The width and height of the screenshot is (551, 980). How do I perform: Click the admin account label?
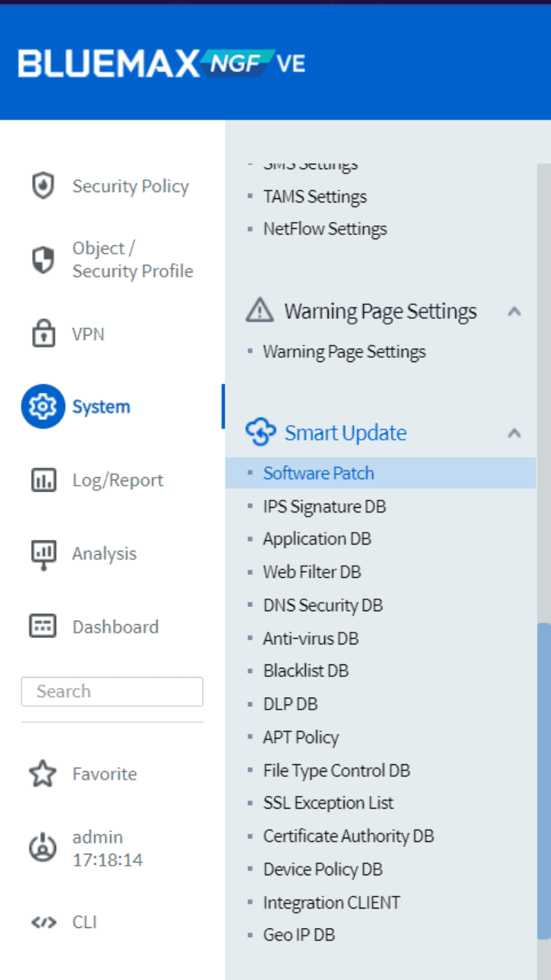point(107,848)
